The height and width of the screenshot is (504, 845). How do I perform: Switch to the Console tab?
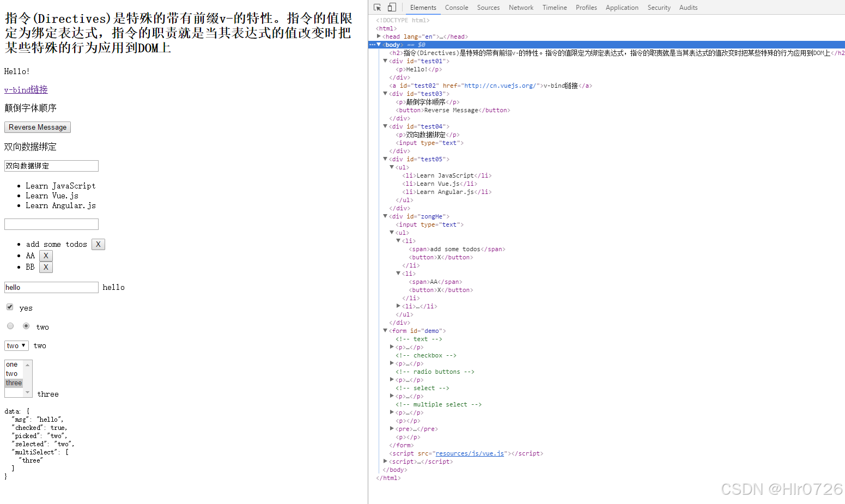(456, 7)
